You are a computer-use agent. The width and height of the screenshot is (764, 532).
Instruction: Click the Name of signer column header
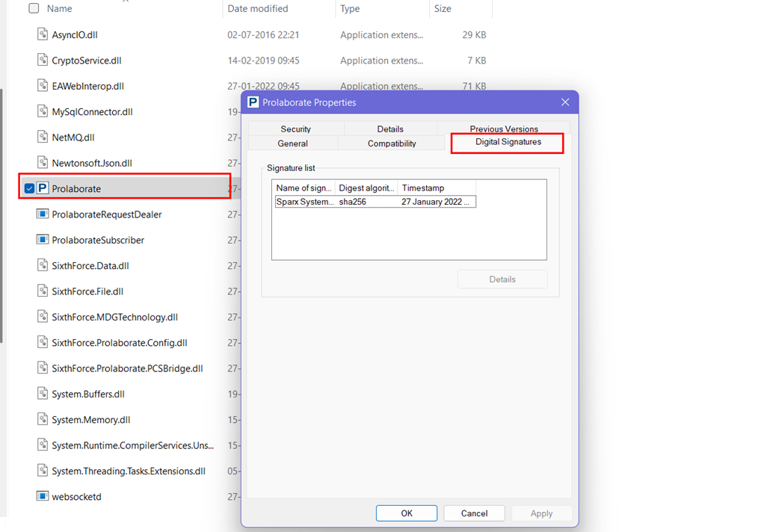[304, 188]
